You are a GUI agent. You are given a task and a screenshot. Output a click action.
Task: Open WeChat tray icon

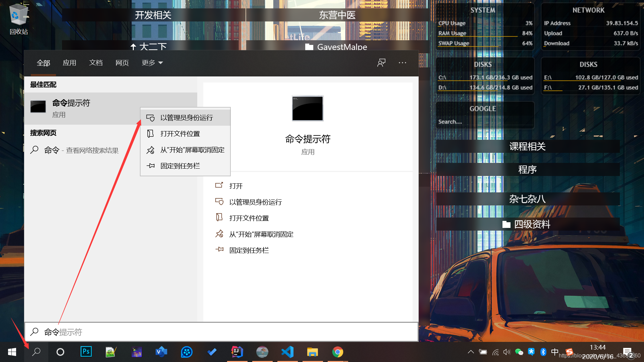point(519,352)
